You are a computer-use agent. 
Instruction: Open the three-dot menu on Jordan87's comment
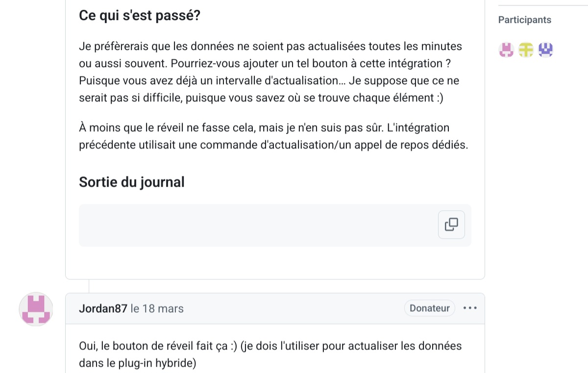pyautogui.click(x=470, y=308)
